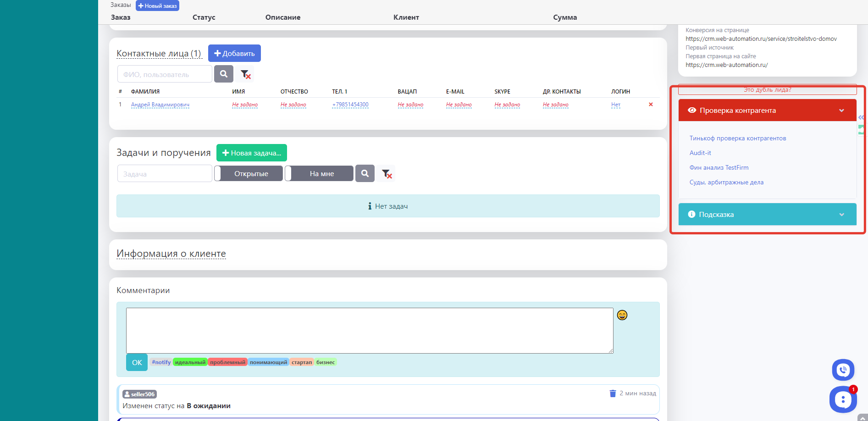
Task: Reset the task filter funnel icon
Action: pos(387,174)
